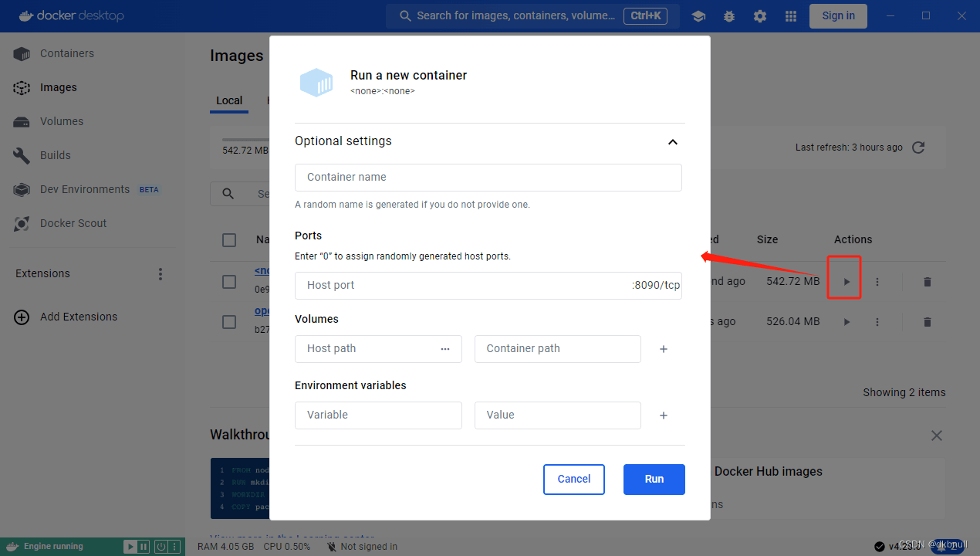Click Add Extensions link
Screen dimensions: 980x556
79,317
